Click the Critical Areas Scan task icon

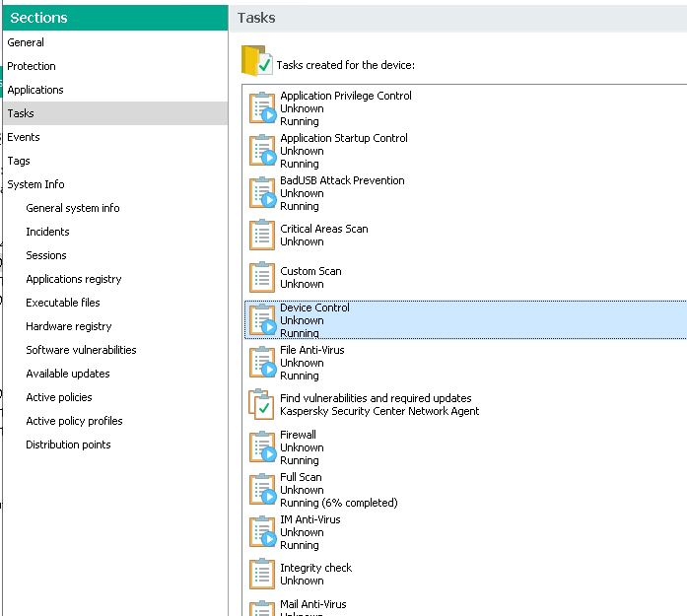pyautogui.click(x=262, y=235)
